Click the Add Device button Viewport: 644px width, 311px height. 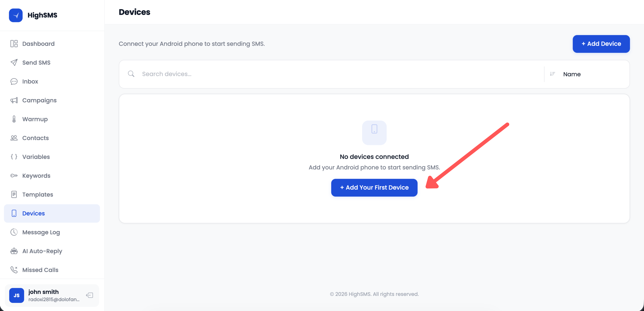point(601,44)
